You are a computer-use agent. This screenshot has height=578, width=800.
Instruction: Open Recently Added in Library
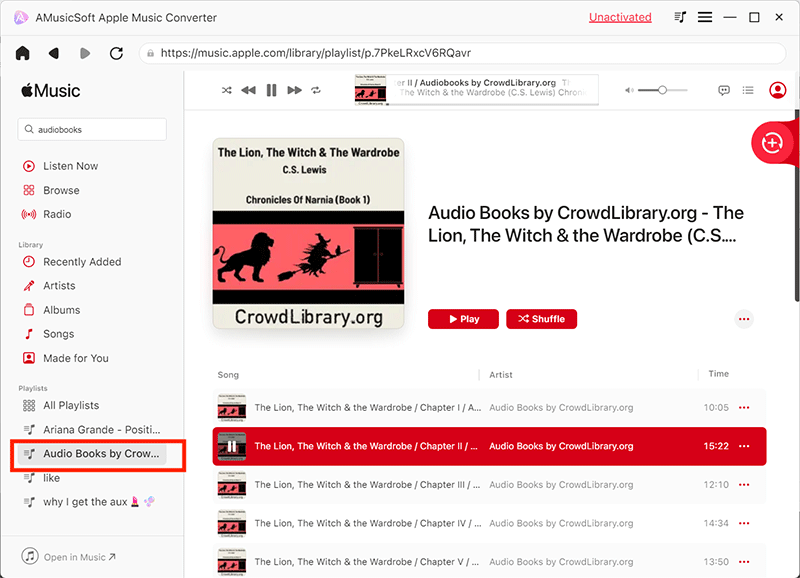pyautogui.click(x=72, y=262)
